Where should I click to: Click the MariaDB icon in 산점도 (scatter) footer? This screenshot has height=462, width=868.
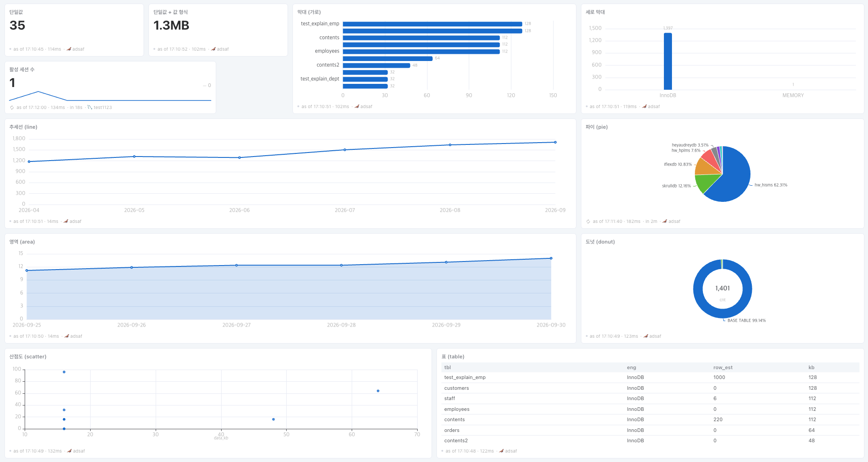coord(70,451)
